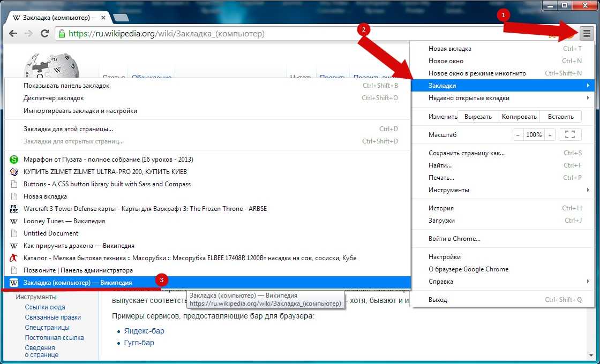600x364 pixels.
Task: Open bookmark Looney Tunes — Википедия
Action: [x=207, y=221]
